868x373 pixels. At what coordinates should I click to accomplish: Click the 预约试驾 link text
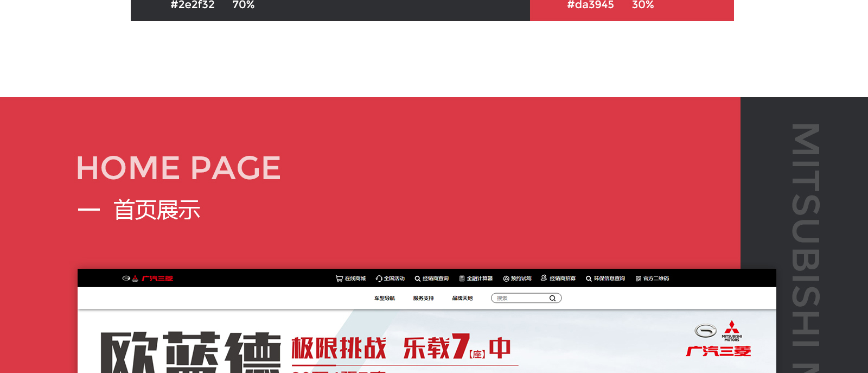(x=521, y=279)
